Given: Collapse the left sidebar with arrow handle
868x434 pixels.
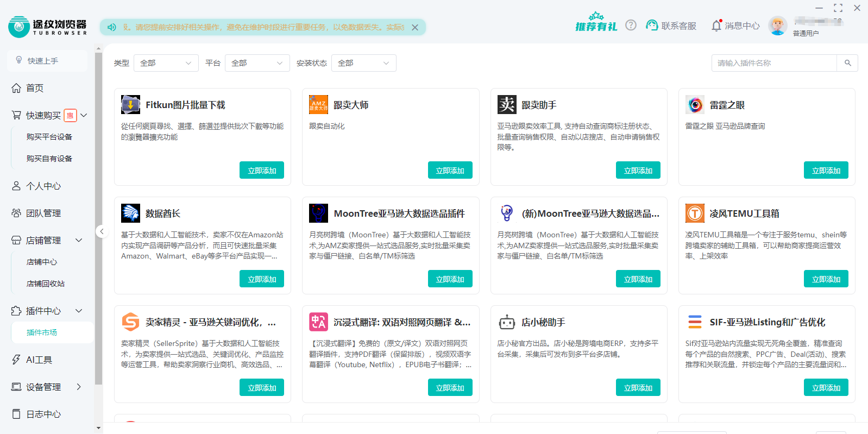Looking at the screenshot, I should pyautogui.click(x=102, y=231).
